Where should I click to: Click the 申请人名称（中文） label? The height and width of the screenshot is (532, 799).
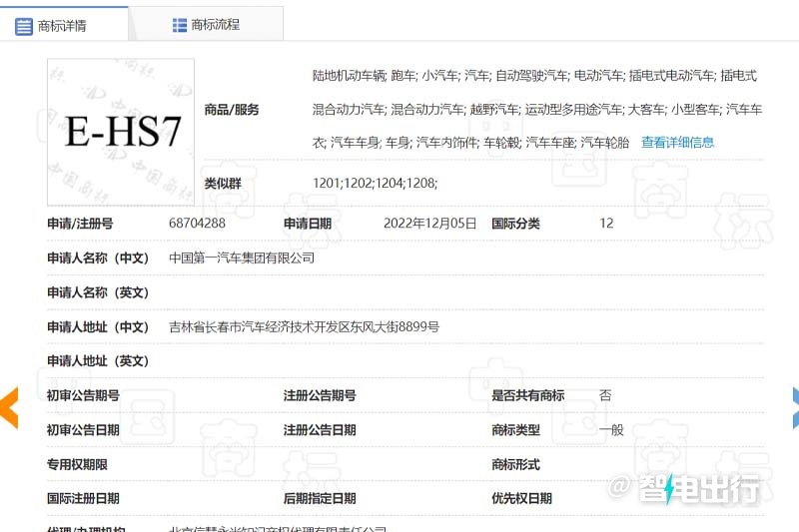[x=98, y=259]
